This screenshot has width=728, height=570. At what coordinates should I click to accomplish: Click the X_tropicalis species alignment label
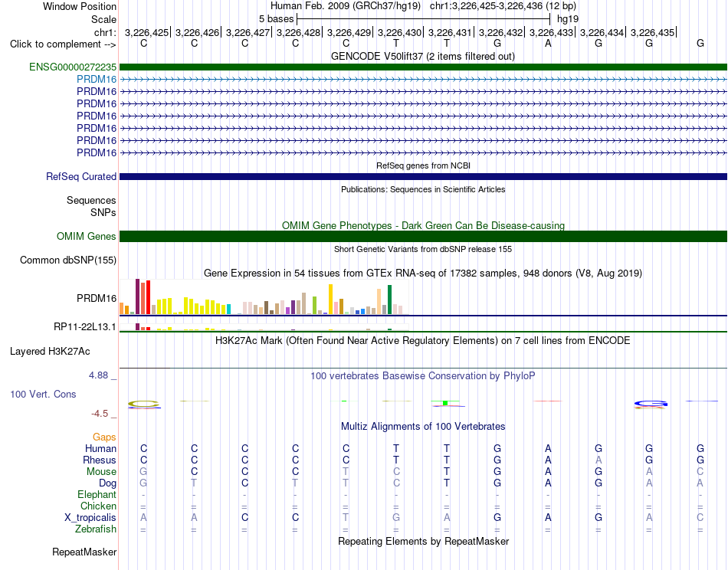[x=90, y=518]
